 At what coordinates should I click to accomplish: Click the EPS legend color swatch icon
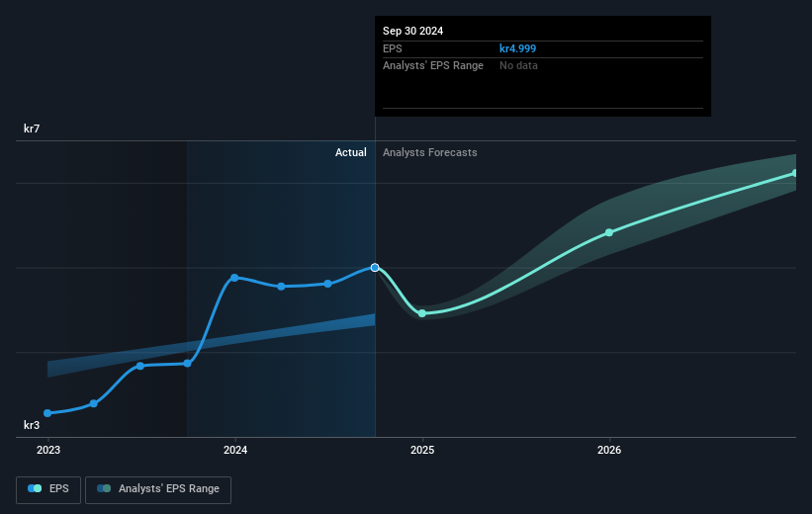(35, 488)
